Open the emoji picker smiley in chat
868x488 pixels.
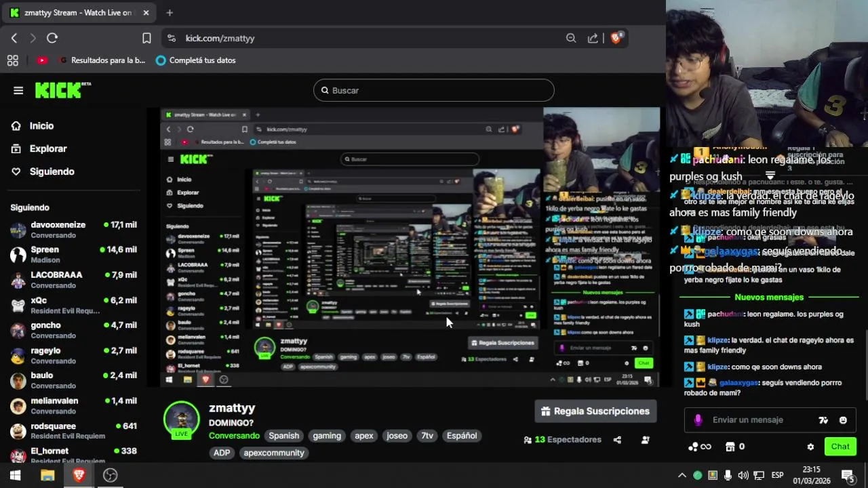click(x=843, y=420)
